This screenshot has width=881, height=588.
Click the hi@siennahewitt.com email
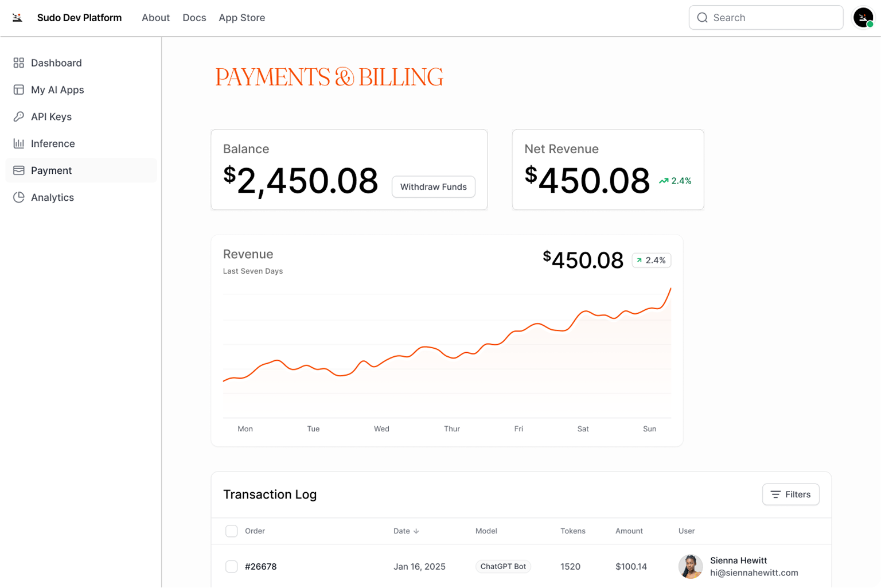click(754, 573)
